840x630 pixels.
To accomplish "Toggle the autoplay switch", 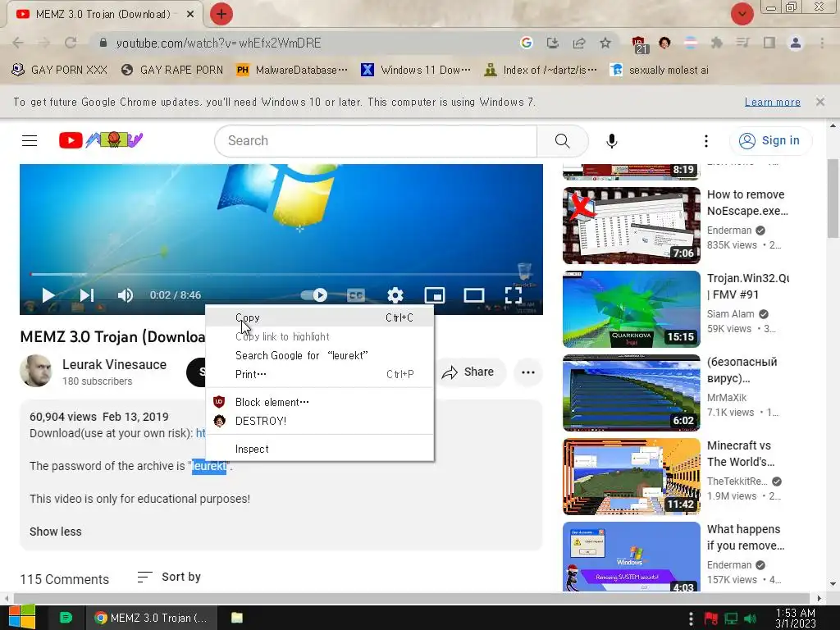I will pyautogui.click(x=314, y=295).
